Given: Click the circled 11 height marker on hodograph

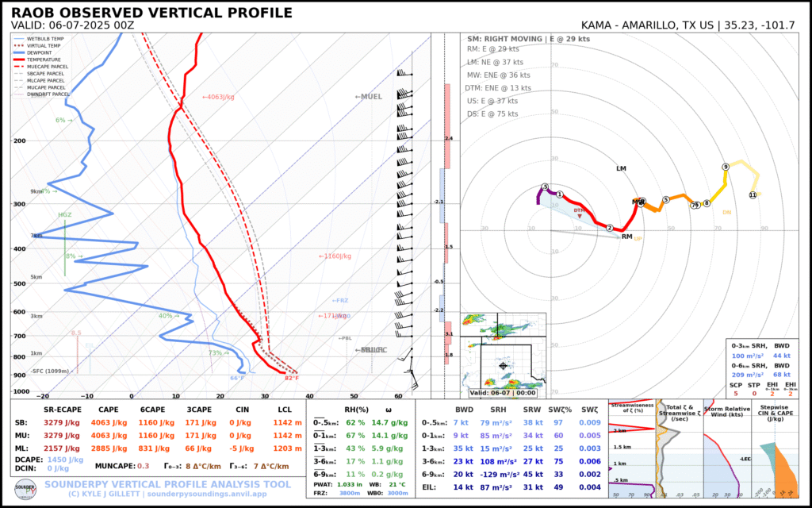Looking at the screenshot, I should click(x=753, y=195).
